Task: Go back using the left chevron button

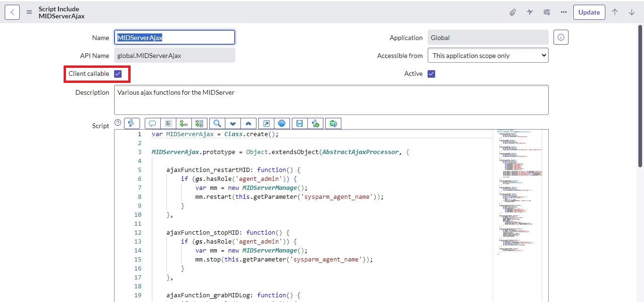Action: (12, 12)
